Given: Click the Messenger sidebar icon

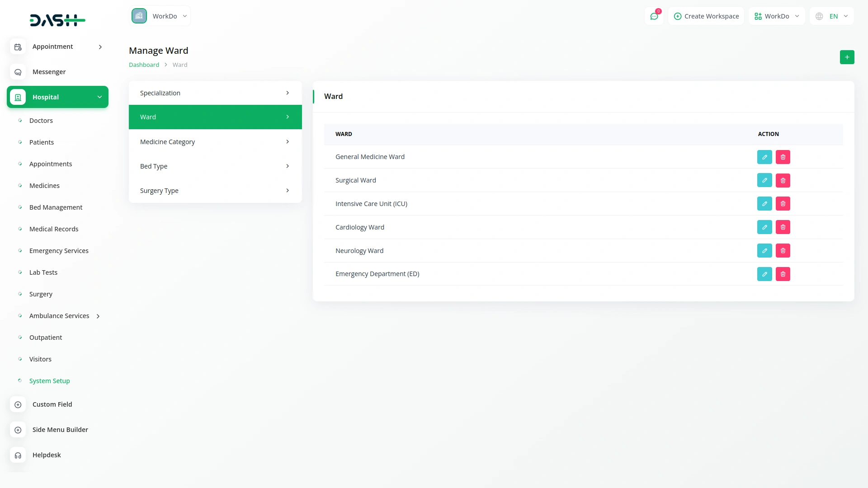Looking at the screenshot, I should 18,72.
